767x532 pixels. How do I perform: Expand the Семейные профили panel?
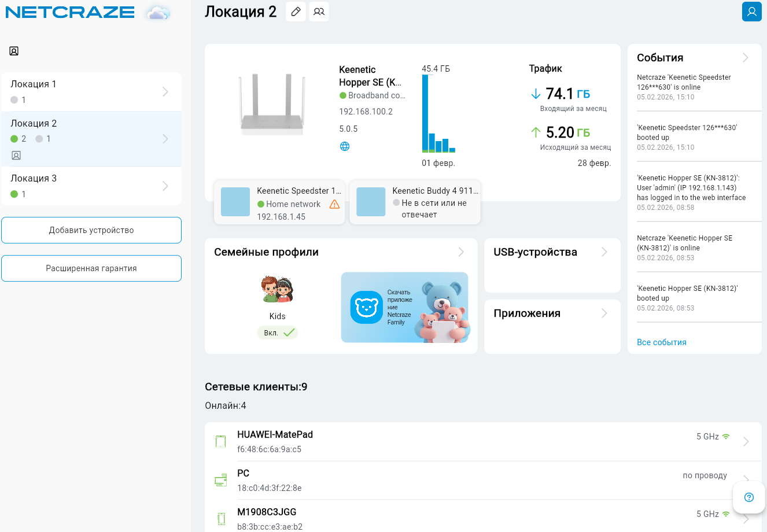[x=460, y=252]
